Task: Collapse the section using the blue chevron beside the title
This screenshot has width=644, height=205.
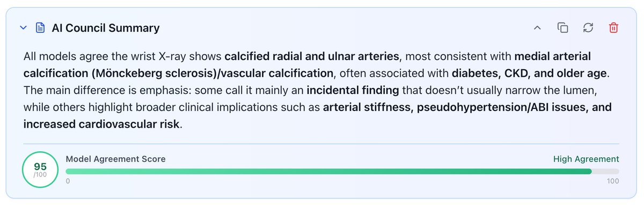Action: click(23, 28)
